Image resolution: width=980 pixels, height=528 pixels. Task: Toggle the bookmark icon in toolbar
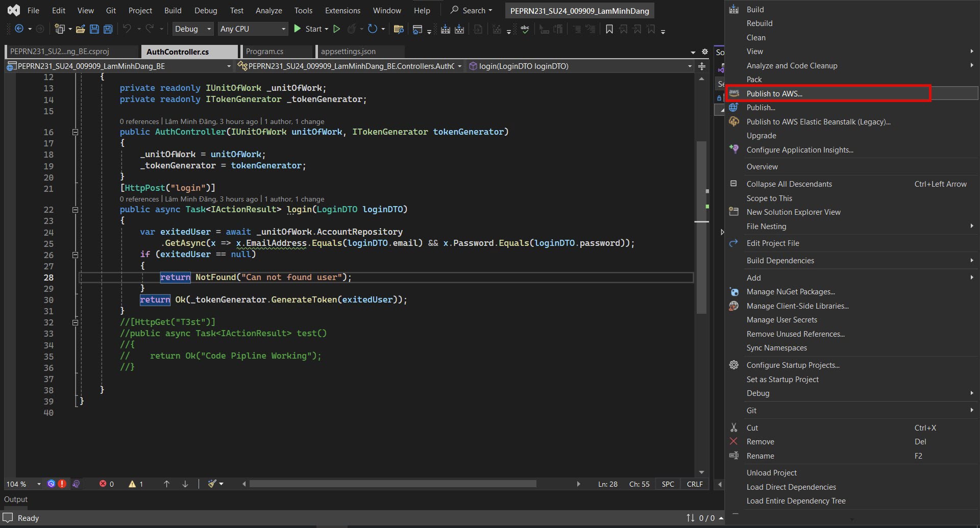609,29
